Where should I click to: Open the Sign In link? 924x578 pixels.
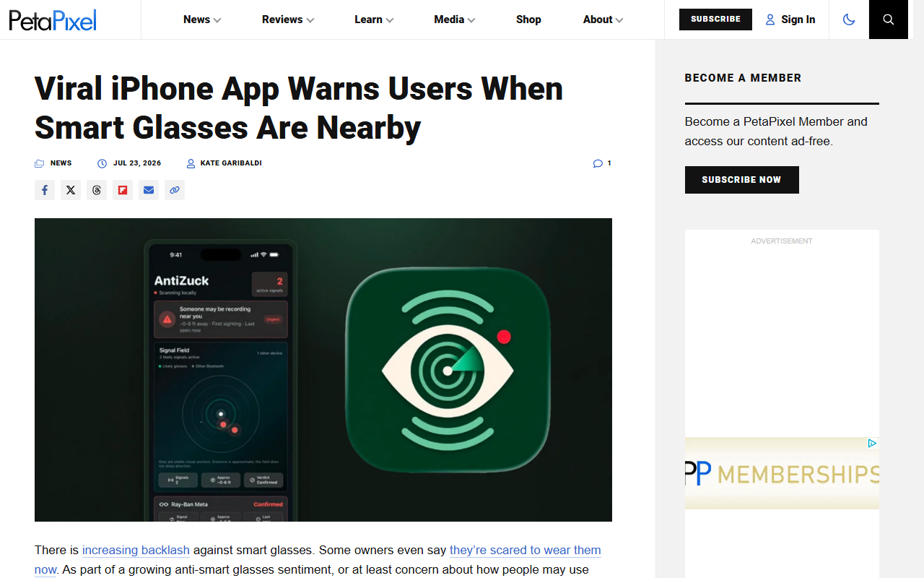[x=790, y=20]
